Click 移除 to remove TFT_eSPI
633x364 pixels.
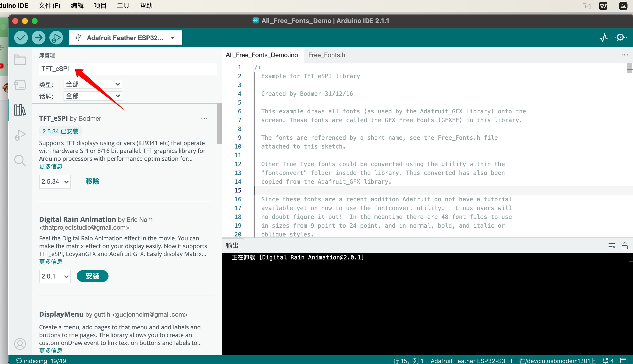(x=93, y=181)
